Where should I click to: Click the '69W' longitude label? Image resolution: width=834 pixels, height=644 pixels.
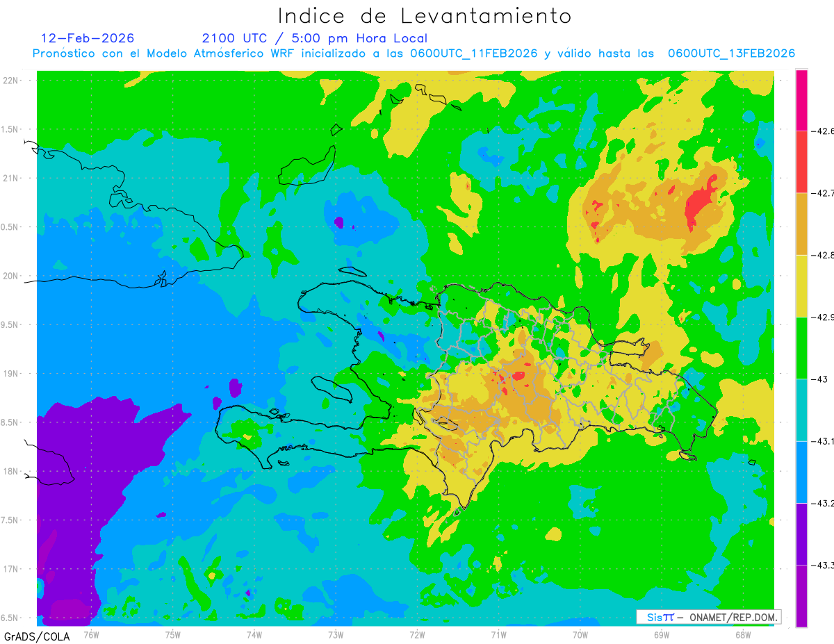coord(661,634)
